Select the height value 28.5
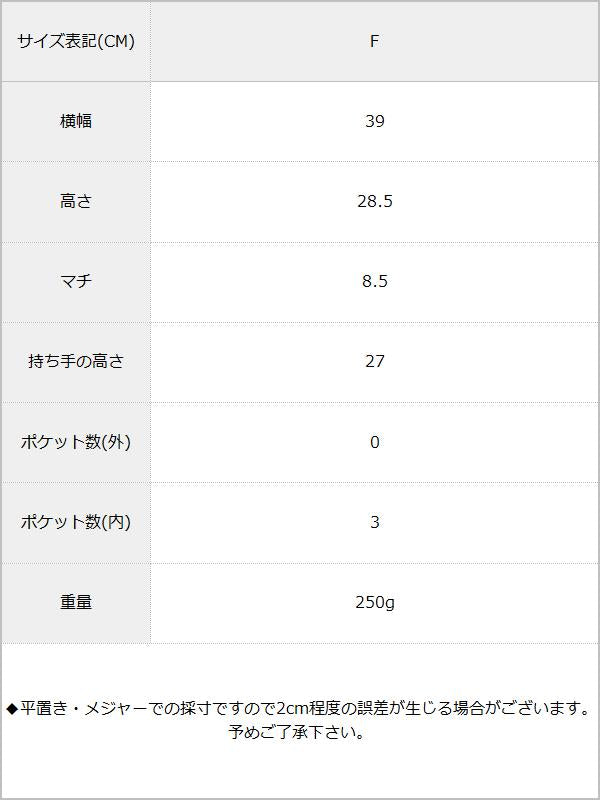 (375, 201)
